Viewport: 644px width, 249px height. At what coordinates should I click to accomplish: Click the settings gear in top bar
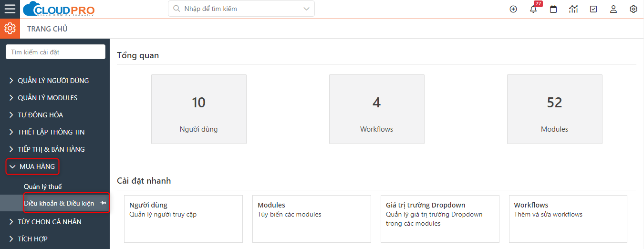point(634,9)
